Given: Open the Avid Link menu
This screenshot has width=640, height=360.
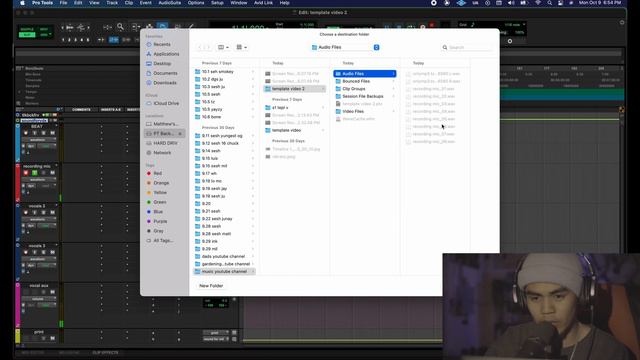Looking at the screenshot, I should 263,3.
